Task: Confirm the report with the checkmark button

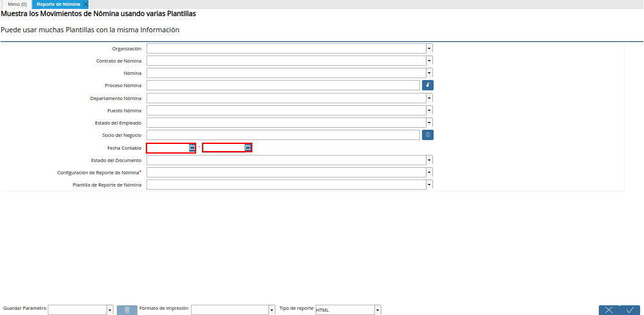Action: (630, 310)
